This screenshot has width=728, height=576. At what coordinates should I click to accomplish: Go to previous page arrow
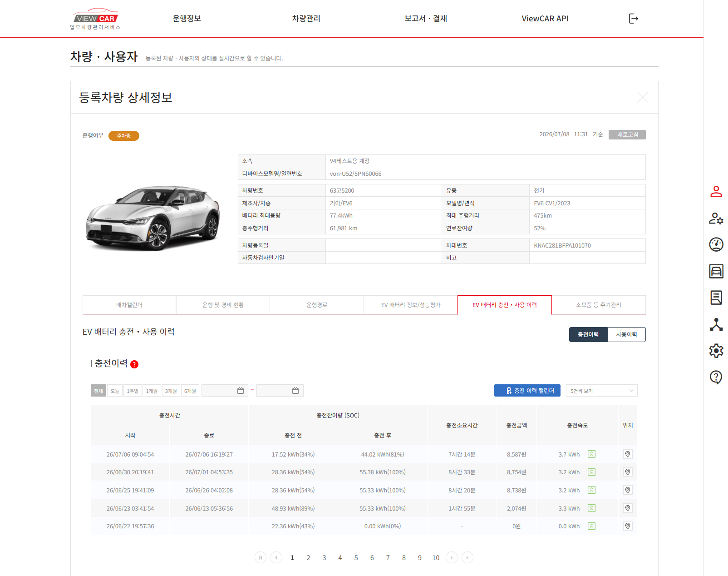[x=276, y=557]
